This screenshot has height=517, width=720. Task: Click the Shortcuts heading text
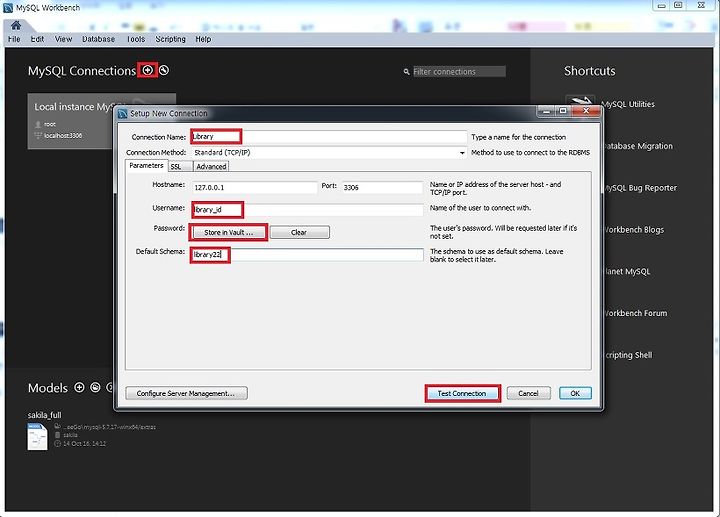click(590, 71)
